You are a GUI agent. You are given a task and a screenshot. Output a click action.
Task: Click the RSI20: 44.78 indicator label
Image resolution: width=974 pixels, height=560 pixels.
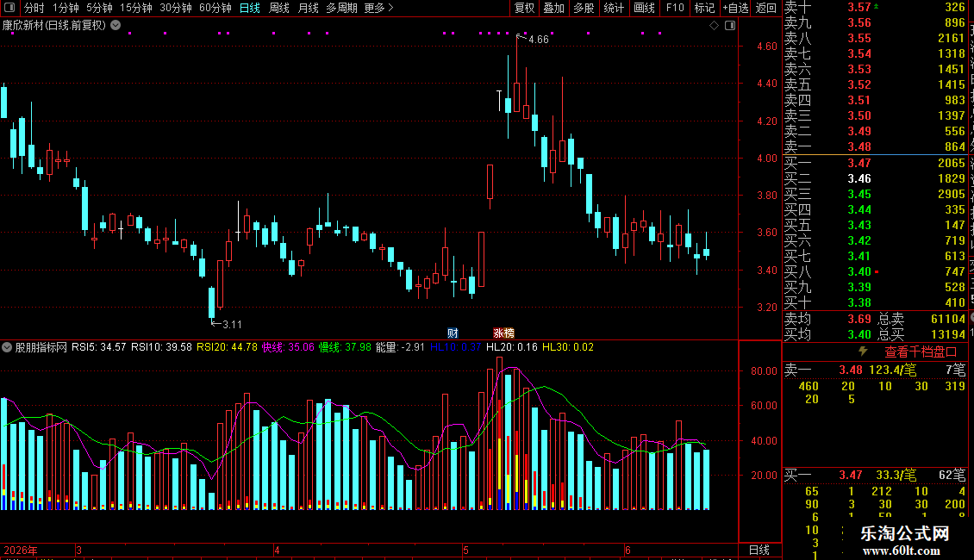pyautogui.click(x=227, y=347)
